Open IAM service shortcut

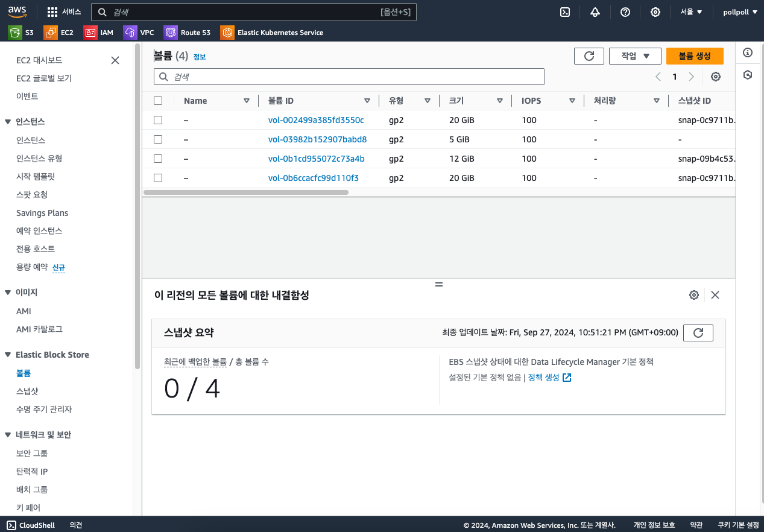pyautogui.click(x=99, y=33)
